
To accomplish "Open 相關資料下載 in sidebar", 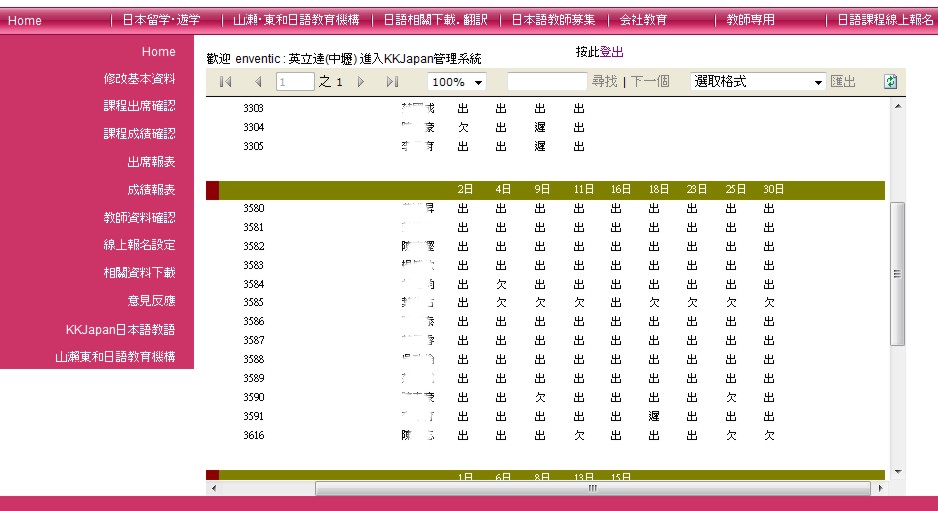I will [x=139, y=272].
